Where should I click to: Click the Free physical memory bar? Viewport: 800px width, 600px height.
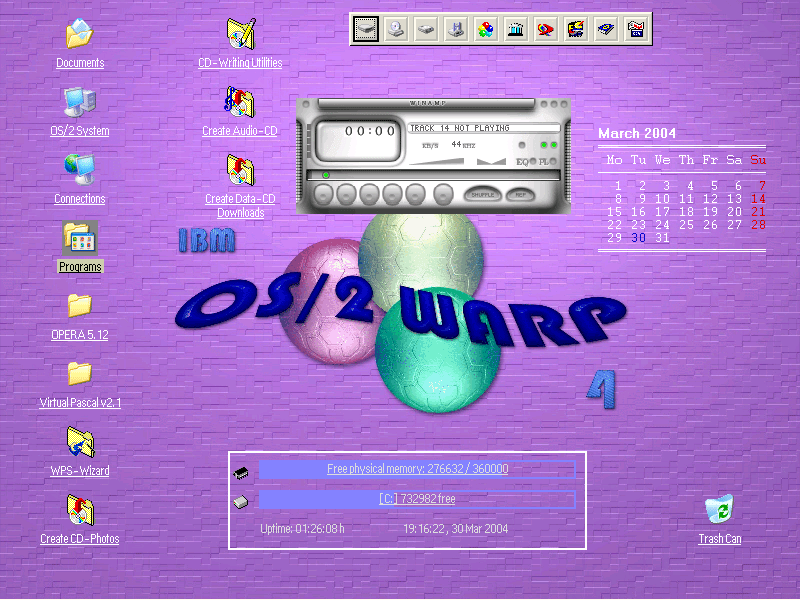coord(417,469)
